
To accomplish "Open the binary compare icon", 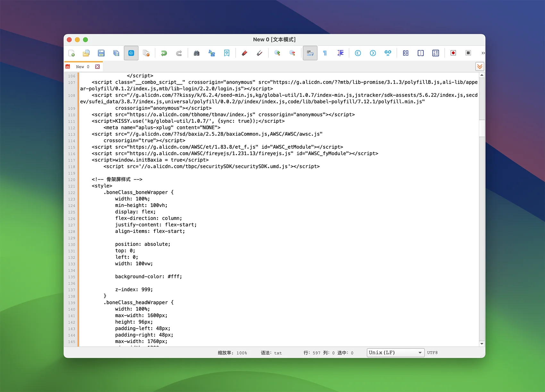I will click(436, 53).
